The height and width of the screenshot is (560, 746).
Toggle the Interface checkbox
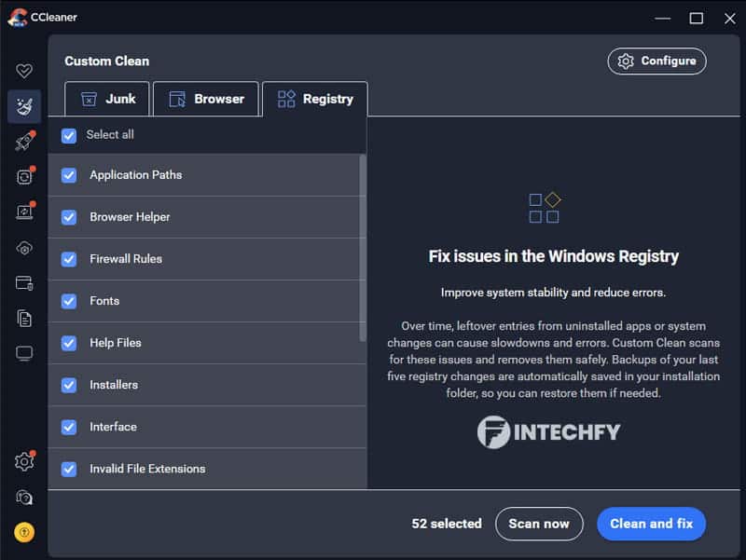coord(69,427)
